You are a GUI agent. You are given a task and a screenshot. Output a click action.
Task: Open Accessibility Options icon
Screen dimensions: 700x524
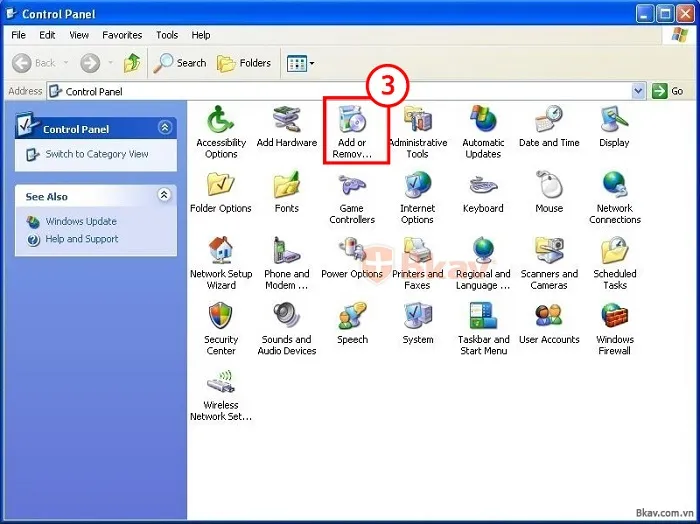click(x=221, y=122)
